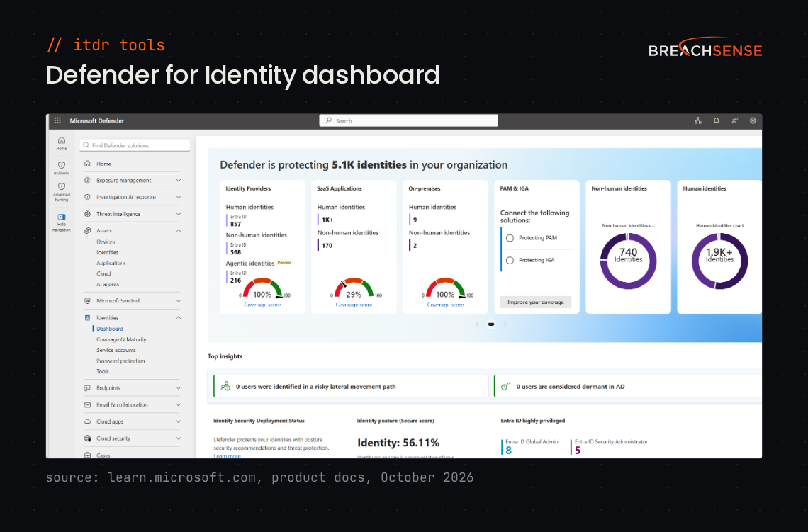Expand the Threat intelligence chevron
This screenshot has width=808, height=532.
179,214
